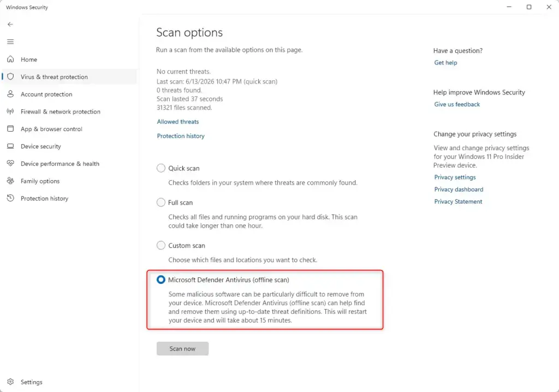The image size is (559, 392).
Task: Select the Quick scan radio button
Action: (x=161, y=168)
